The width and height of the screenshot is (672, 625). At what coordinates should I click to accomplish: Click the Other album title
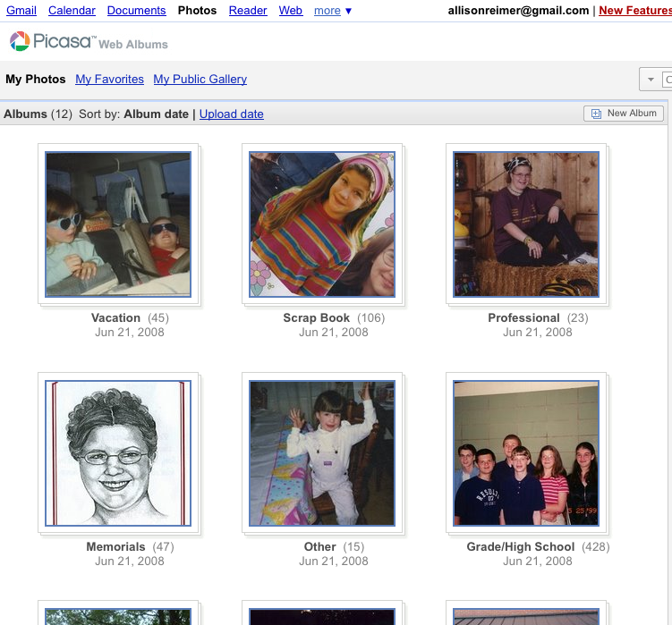(x=319, y=546)
